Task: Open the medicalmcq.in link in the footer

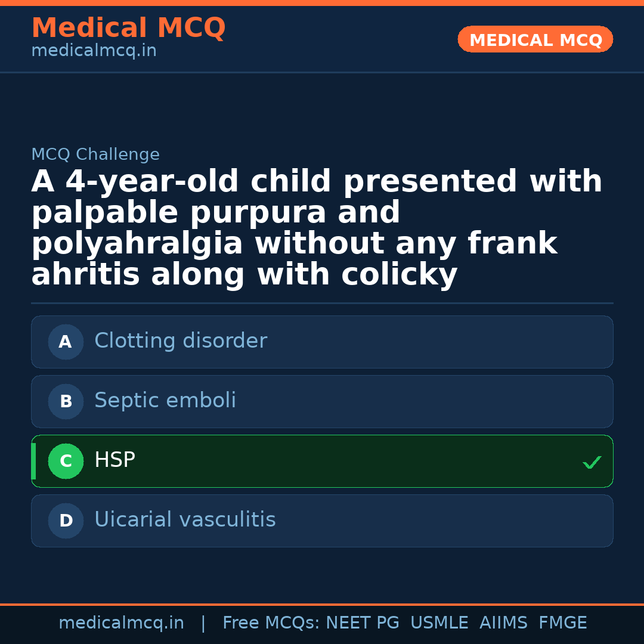Action: [121, 623]
